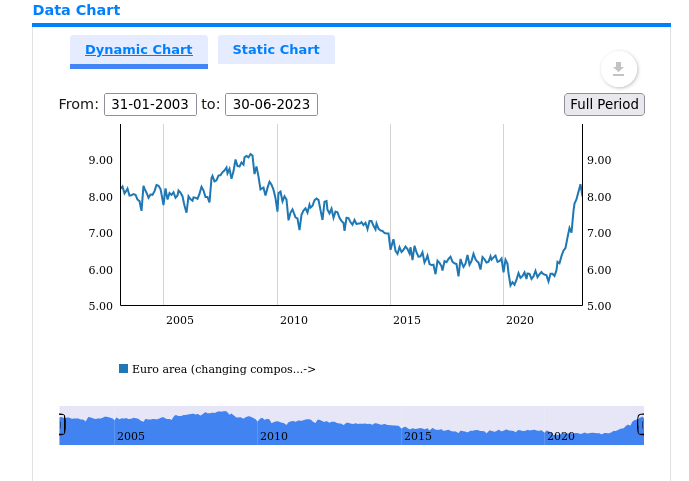Screen dimensions: 689x481
Task: Click the Data Chart heading
Action: (x=76, y=10)
